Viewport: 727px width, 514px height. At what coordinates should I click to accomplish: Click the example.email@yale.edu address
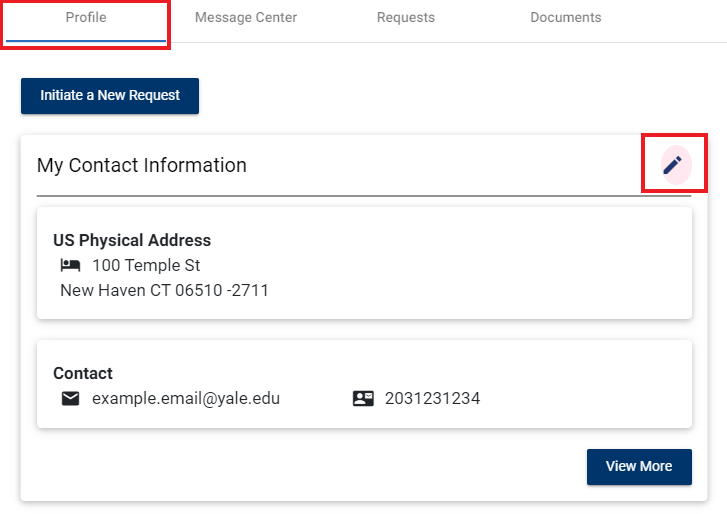click(186, 398)
